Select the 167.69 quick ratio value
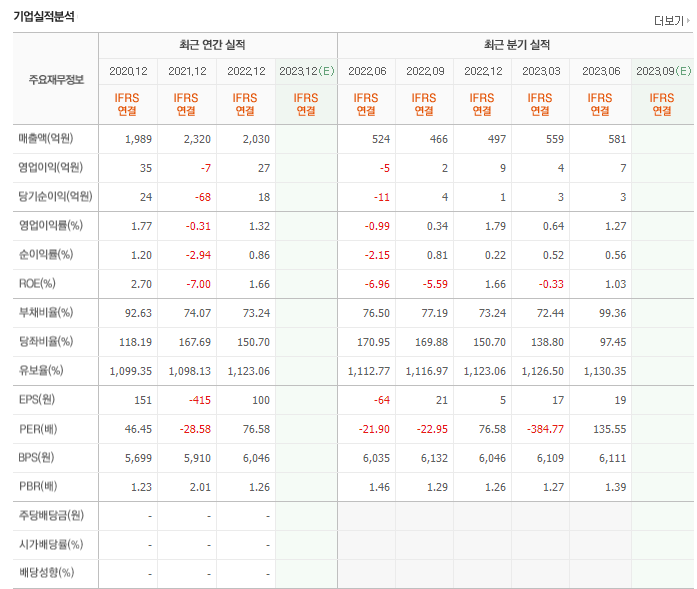Screen dimensions: 697x589 [195, 342]
